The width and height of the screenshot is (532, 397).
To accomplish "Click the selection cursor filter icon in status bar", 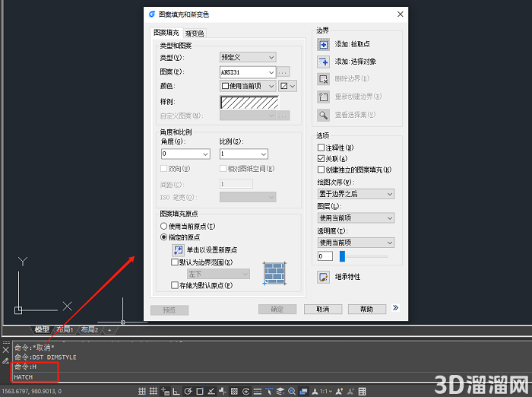I will [269, 391].
